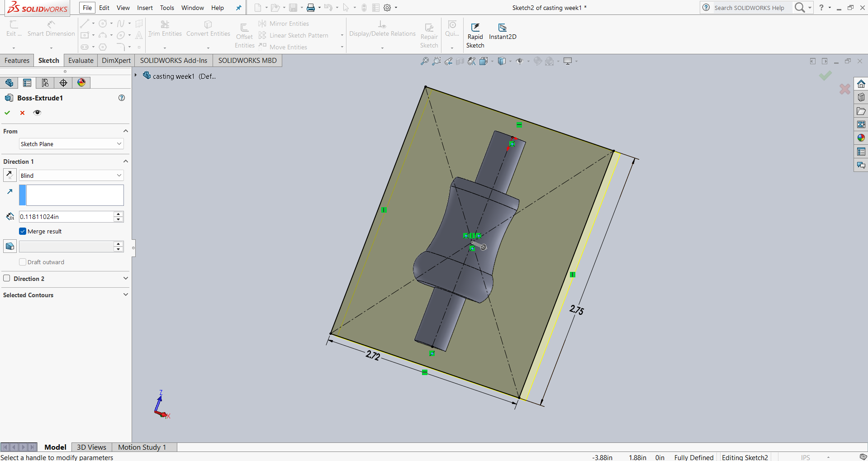Switch to Motion Study 1 tab
This screenshot has height=461, width=868.
pos(142,447)
